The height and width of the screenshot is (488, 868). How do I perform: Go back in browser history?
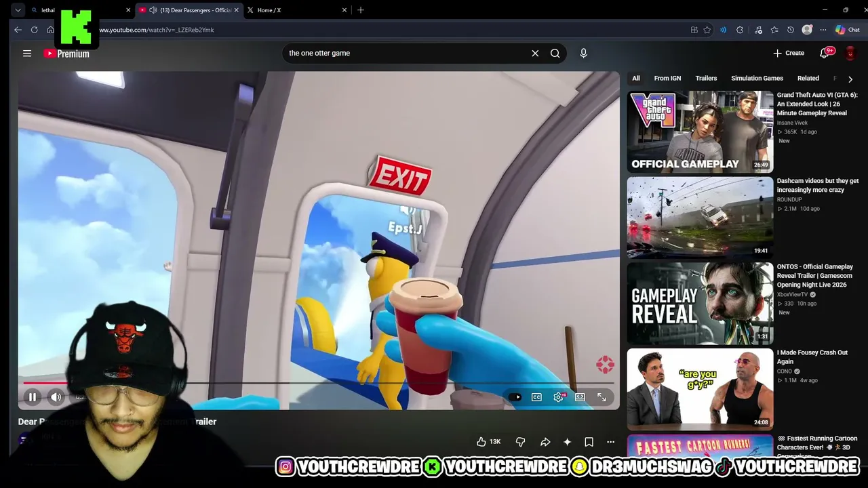pyautogui.click(x=18, y=30)
